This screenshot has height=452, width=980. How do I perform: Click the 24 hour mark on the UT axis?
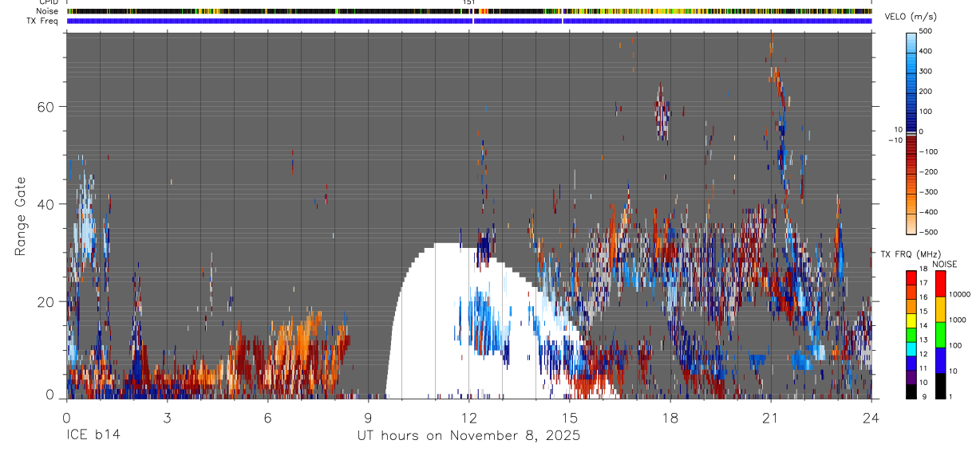pyautogui.click(x=871, y=418)
